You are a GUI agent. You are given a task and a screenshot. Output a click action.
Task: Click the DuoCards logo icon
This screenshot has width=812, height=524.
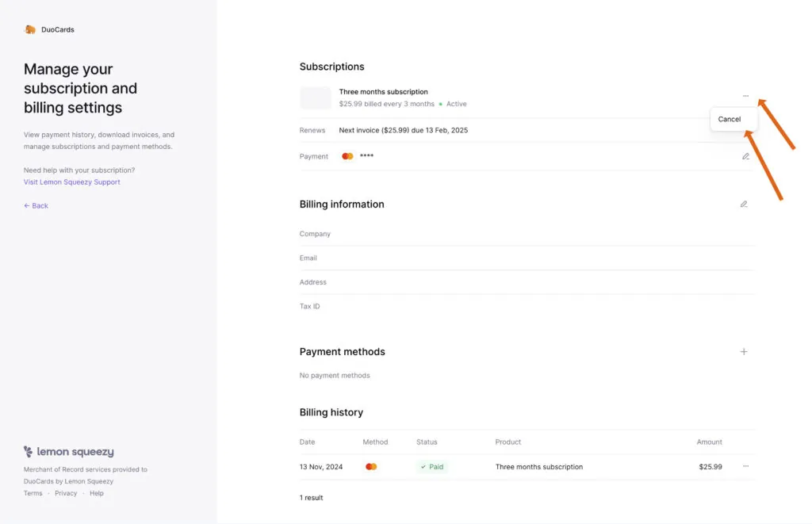30,29
